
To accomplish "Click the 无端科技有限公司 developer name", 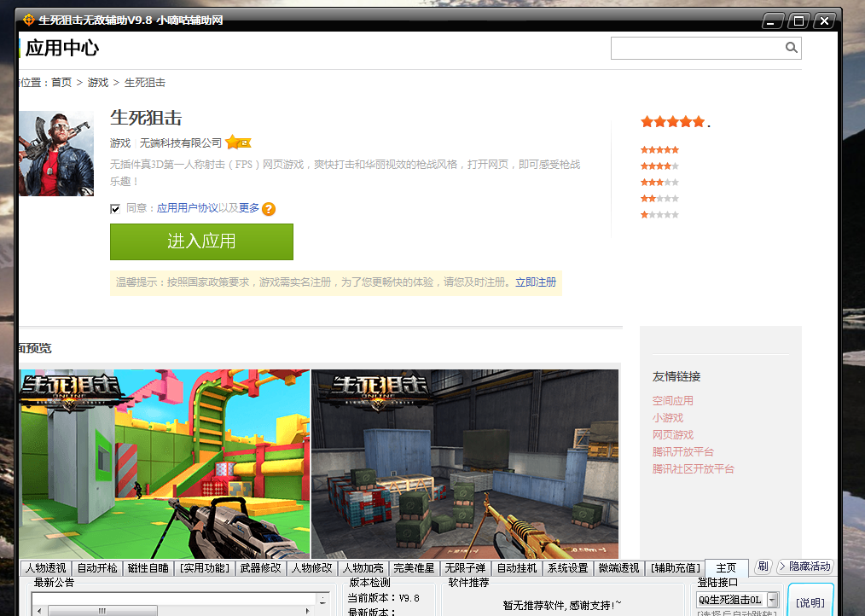I will 180,143.
